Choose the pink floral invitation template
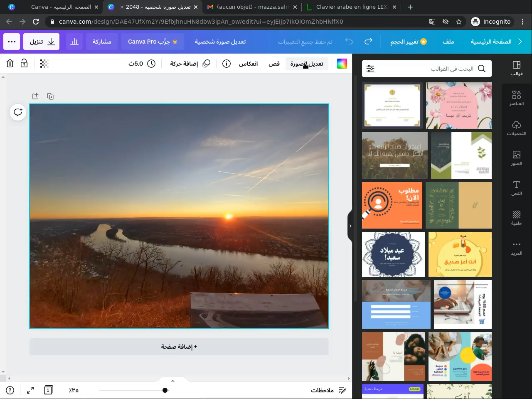Image resolution: width=532 pixels, height=399 pixels. (459, 105)
